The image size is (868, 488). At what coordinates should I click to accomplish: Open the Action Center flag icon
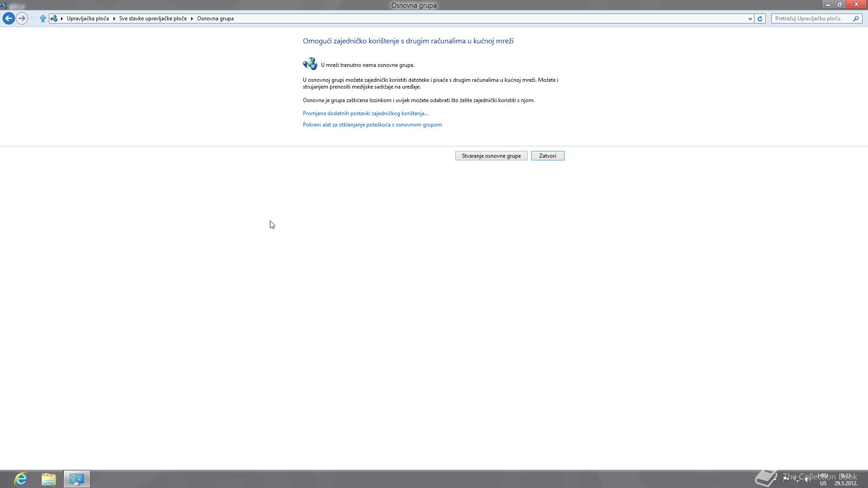[x=786, y=479]
